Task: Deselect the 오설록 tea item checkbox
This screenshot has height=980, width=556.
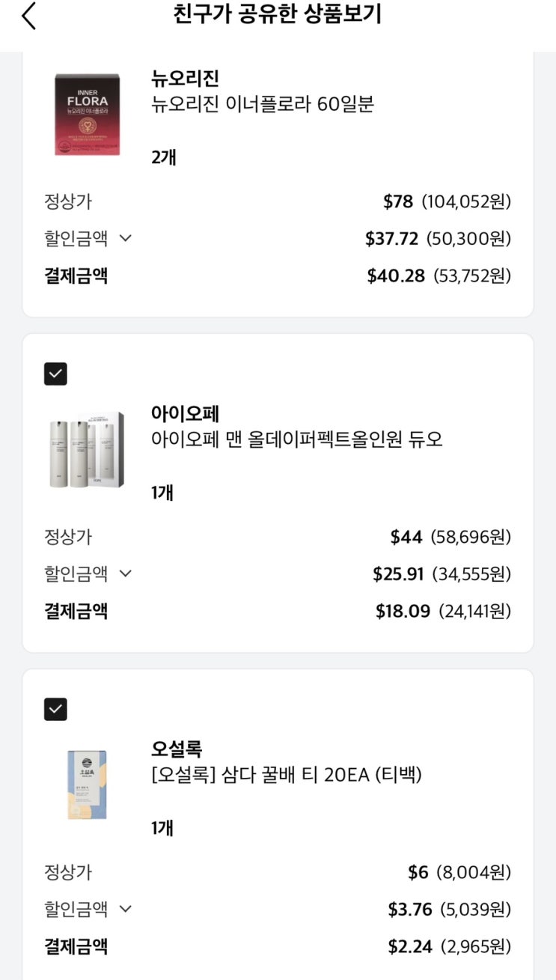Action: point(55,709)
